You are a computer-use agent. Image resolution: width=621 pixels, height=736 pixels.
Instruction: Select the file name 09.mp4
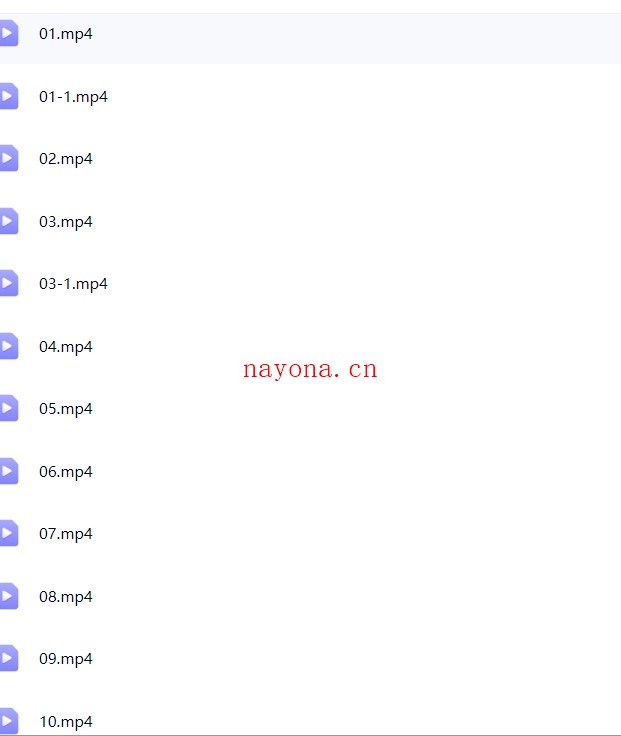[66, 659]
